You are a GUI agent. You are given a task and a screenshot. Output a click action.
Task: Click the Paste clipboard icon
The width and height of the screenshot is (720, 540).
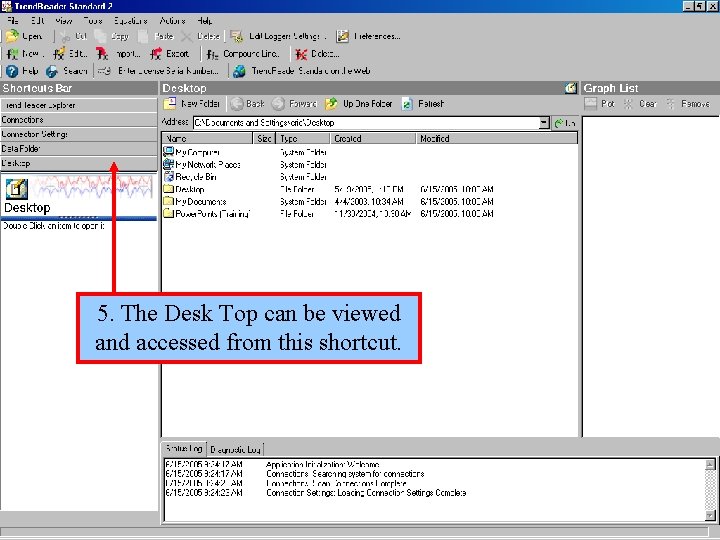tap(144, 36)
